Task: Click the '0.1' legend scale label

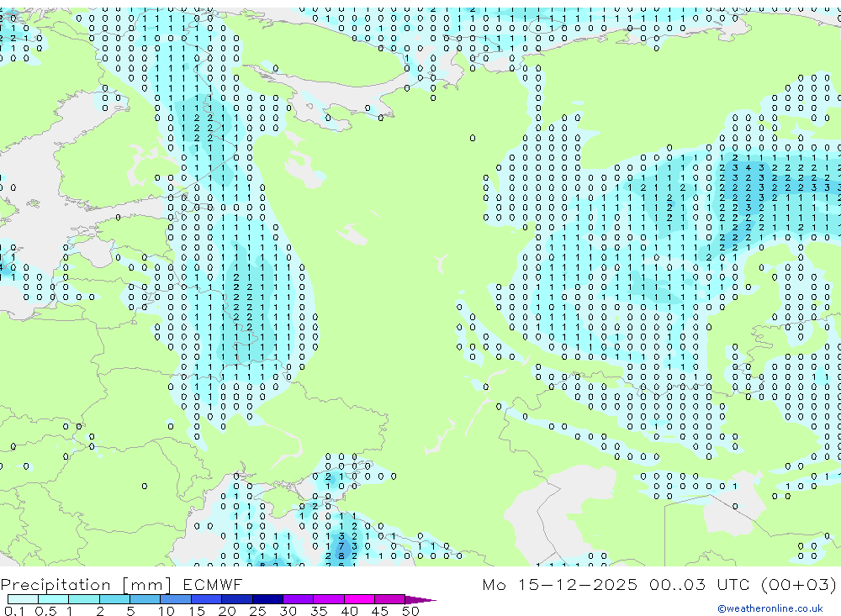Action: pos(14,611)
